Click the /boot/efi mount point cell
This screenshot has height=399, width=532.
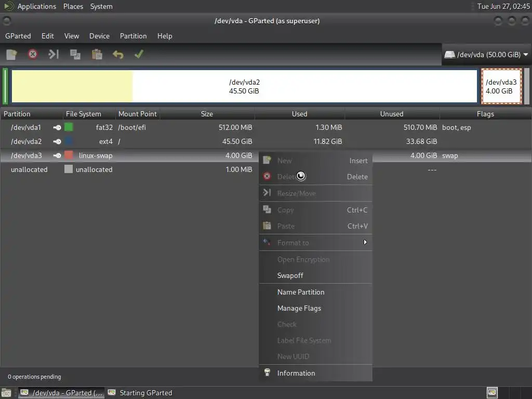point(132,128)
